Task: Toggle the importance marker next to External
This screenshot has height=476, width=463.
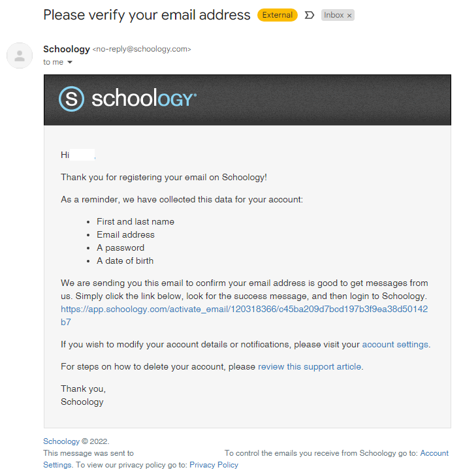Action: pos(309,15)
